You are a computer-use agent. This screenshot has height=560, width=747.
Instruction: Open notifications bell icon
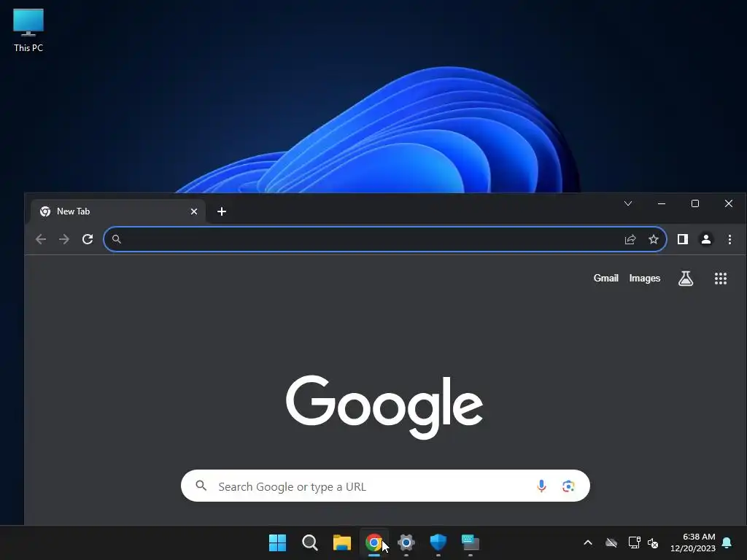(x=727, y=542)
